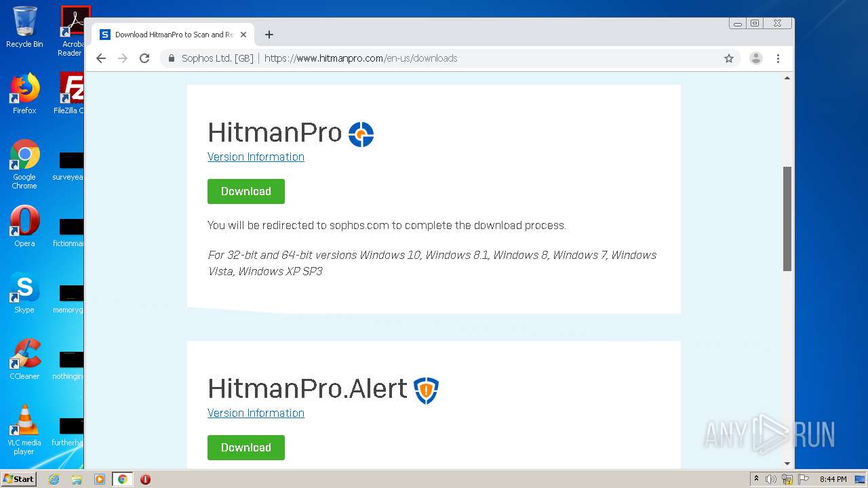
Task: Select the Download HitmanPro tab
Action: click(x=174, y=35)
